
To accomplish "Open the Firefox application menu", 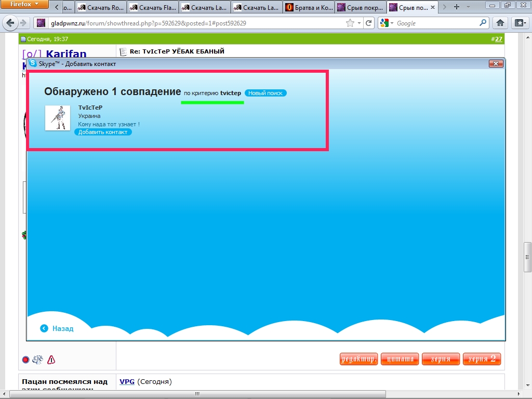I will point(24,4).
